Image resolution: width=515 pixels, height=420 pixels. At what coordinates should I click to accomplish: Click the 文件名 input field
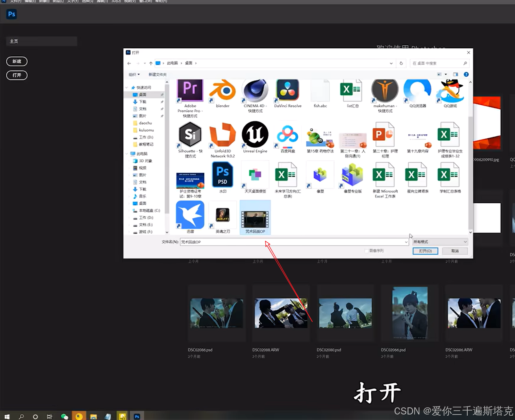click(294, 242)
